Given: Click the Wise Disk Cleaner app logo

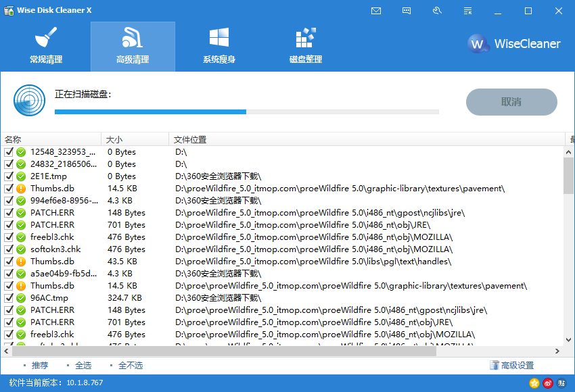Looking at the screenshot, I should click(9, 10).
